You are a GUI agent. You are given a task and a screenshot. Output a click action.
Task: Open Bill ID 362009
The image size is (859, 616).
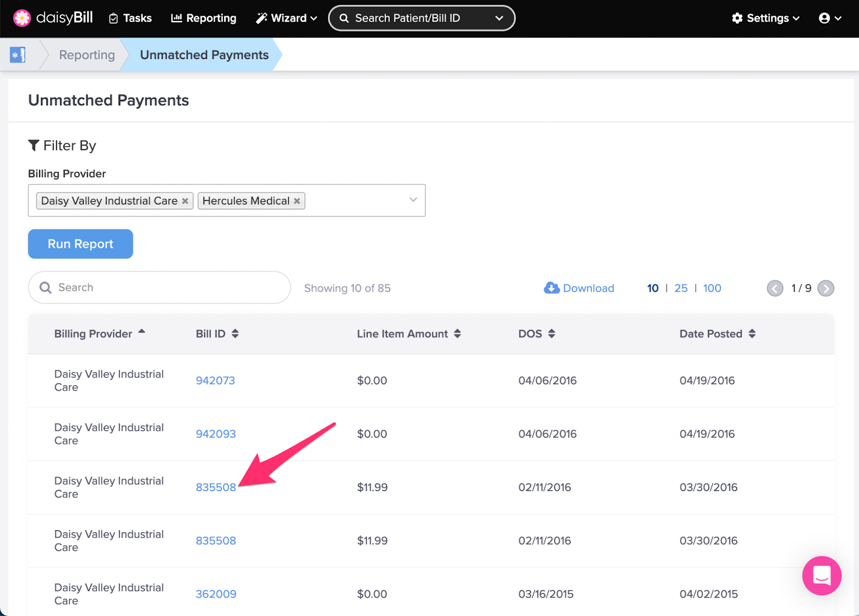[x=216, y=594]
